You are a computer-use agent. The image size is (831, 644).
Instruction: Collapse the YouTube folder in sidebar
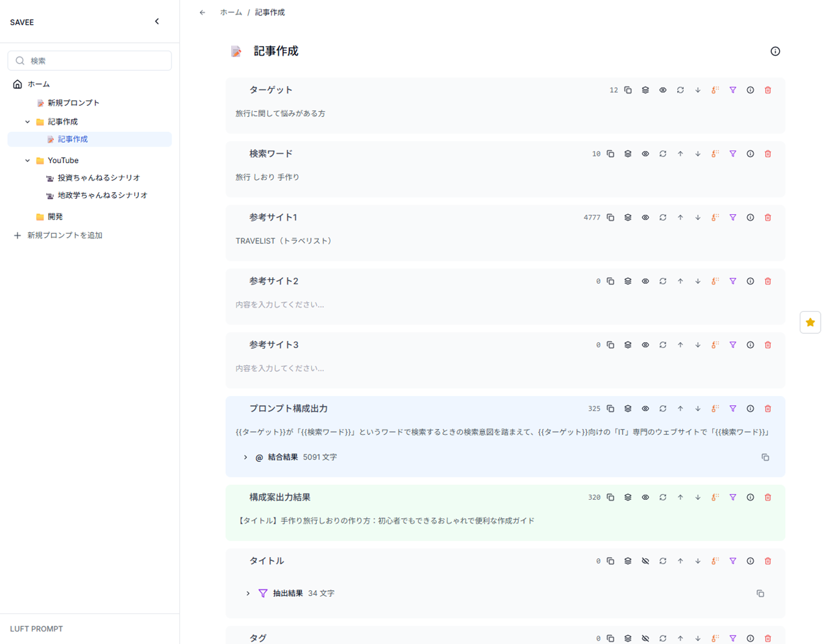pyautogui.click(x=27, y=160)
